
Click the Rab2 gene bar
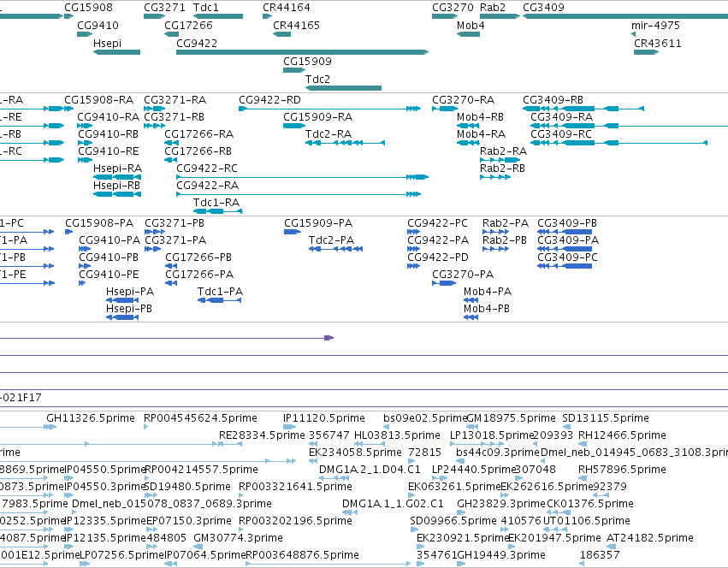pyautogui.click(x=500, y=16)
